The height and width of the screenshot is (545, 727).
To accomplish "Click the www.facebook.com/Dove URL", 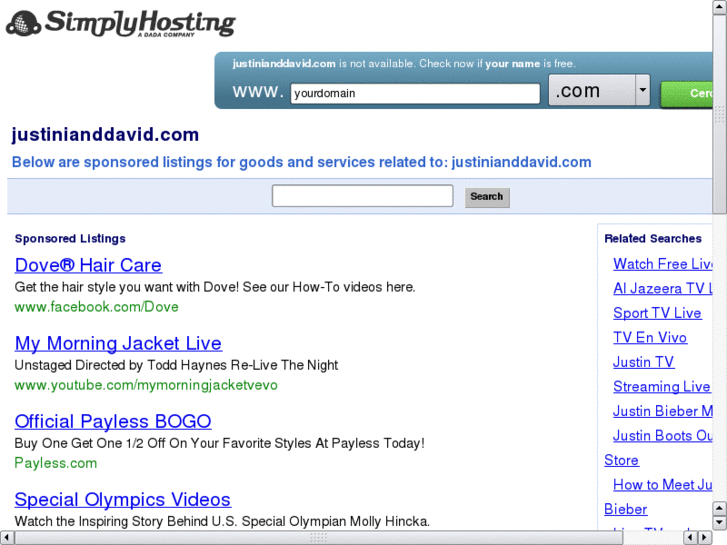I will click(x=96, y=307).
